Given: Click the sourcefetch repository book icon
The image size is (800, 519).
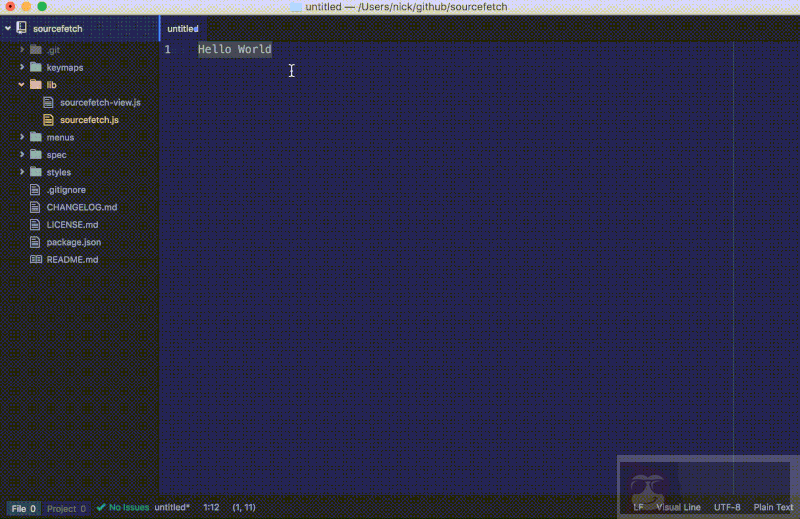Looking at the screenshot, I should point(22,29).
